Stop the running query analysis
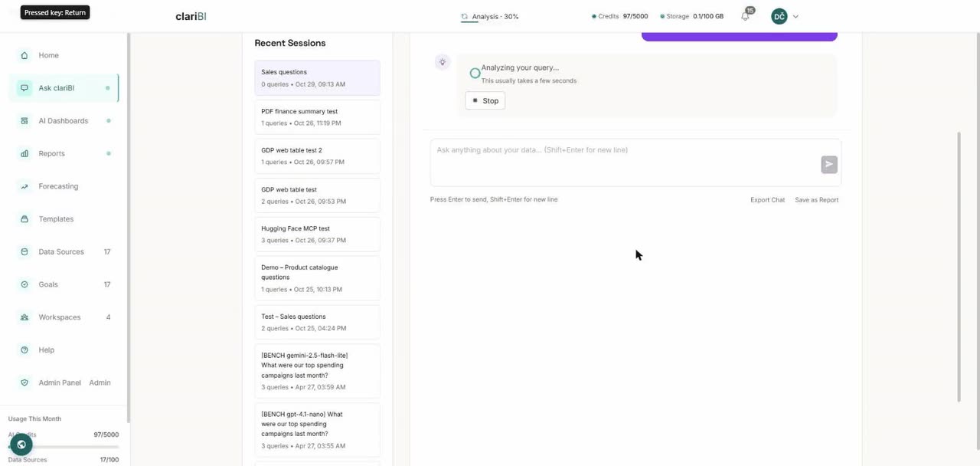The image size is (980, 466). tap(485, 100)
